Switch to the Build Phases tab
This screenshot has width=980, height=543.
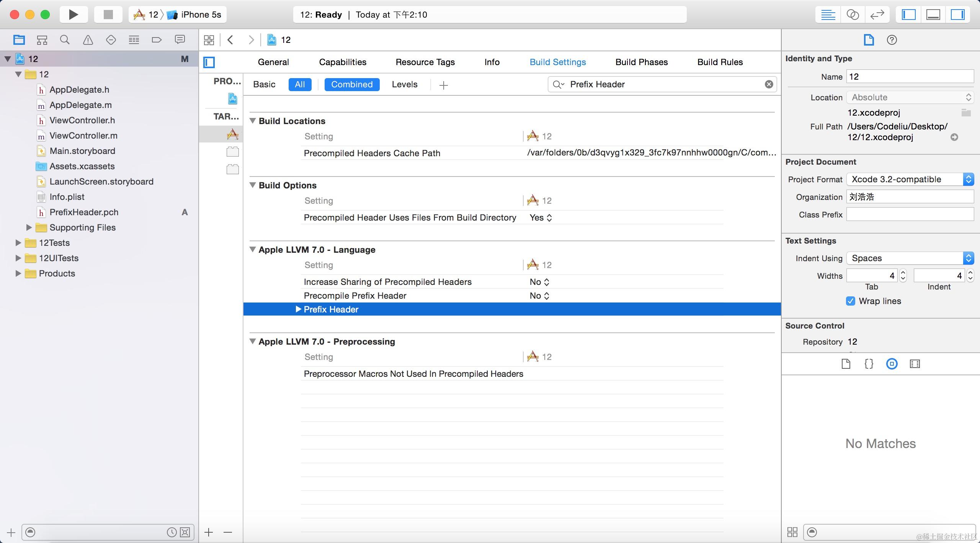(x=641, y=62)
